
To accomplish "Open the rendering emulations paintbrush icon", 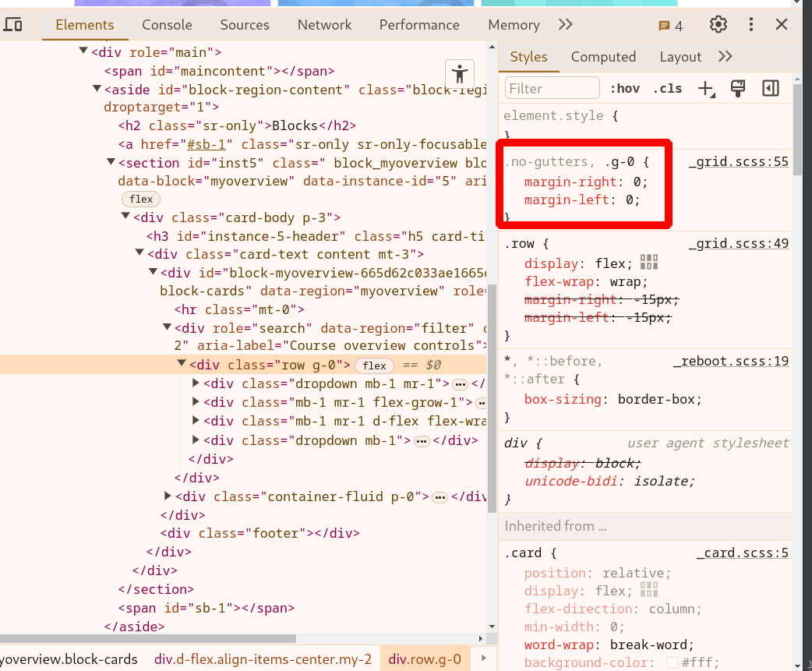I will (738, 89).
